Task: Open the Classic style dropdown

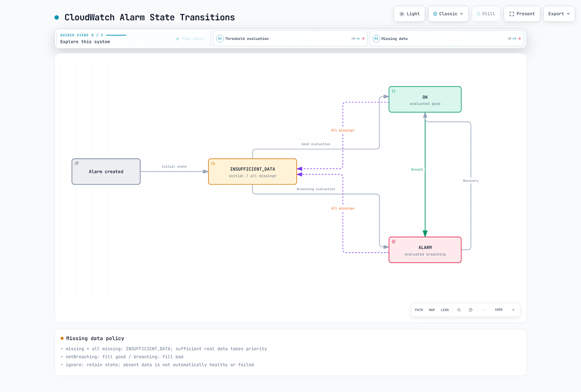Action: click(448, 14)
